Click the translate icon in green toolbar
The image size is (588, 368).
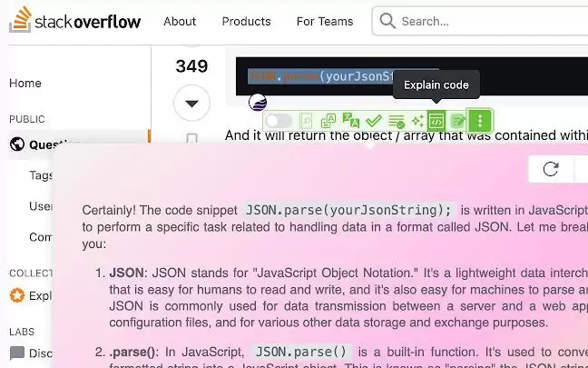click(351, 121)
